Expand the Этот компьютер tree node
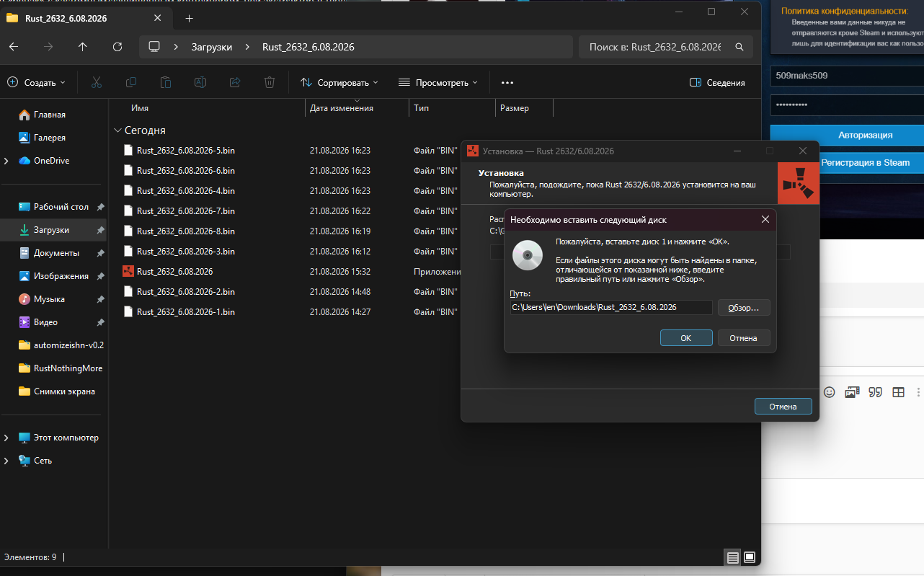The width and height of the screenshot is (924, 576). (6, 438)
